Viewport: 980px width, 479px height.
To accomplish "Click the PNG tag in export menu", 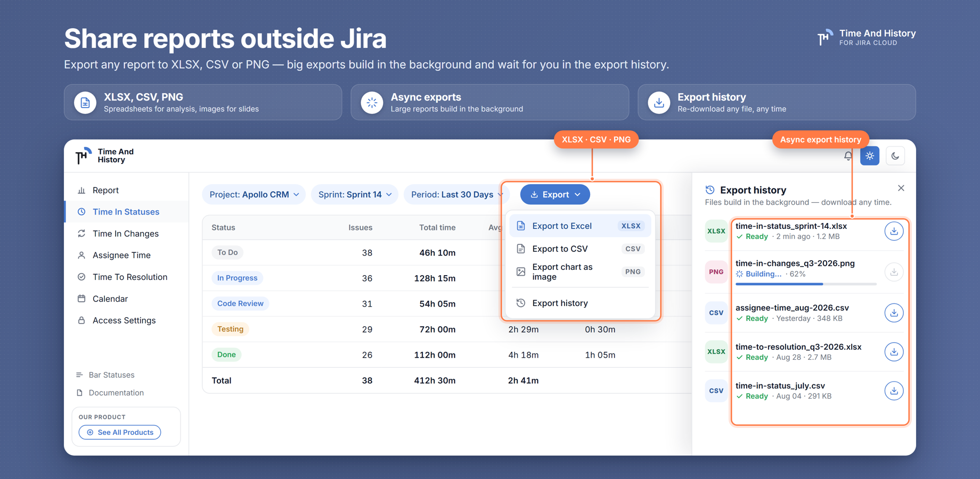I will point(633,272).
